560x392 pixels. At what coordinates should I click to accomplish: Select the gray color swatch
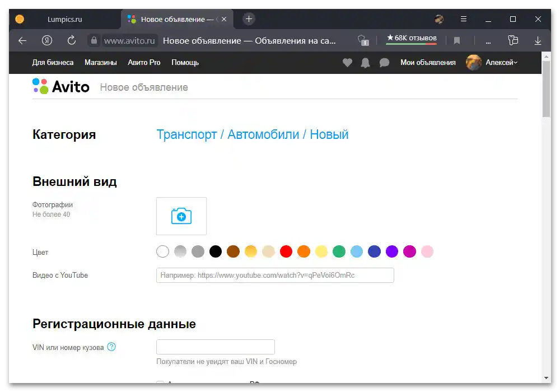[198, 251]
